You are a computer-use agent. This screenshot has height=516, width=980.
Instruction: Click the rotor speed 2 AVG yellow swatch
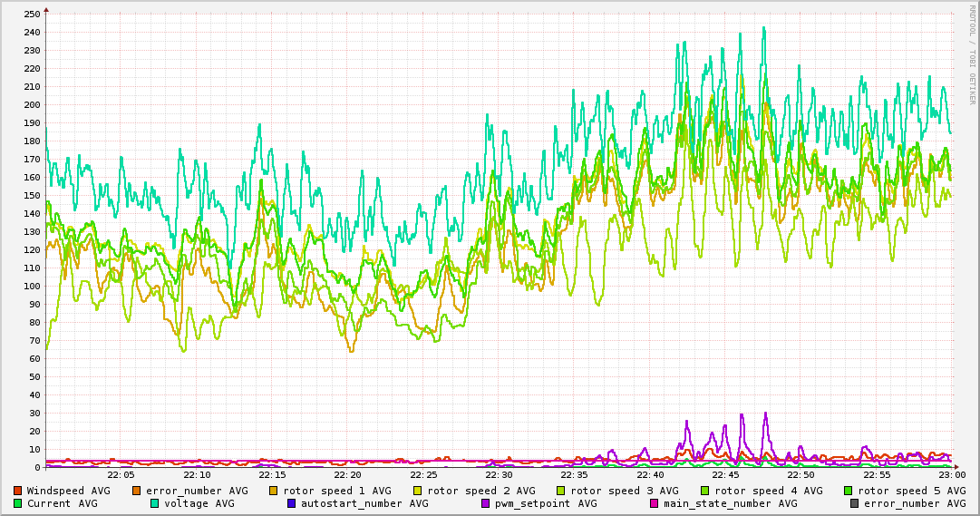click(418, 491)
